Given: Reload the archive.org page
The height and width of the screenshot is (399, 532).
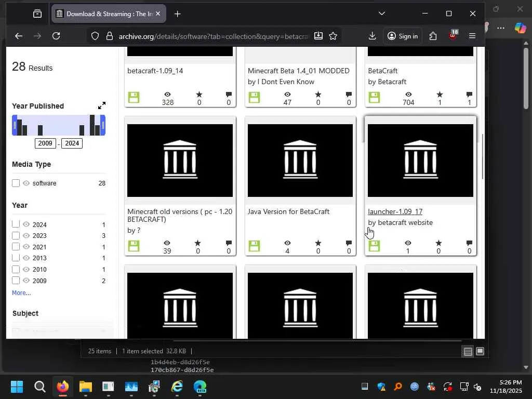Looking at the screenshot, I should coord(56,36).
